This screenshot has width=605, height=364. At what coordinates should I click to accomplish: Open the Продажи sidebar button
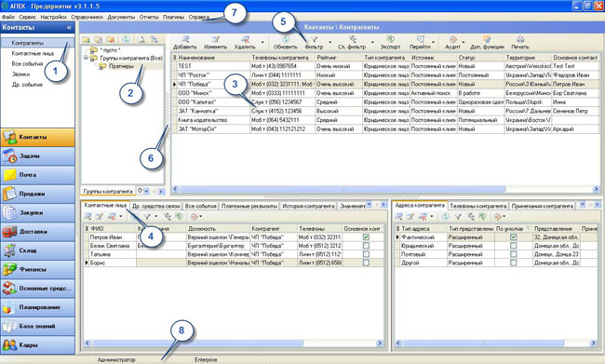click(38, 194)
